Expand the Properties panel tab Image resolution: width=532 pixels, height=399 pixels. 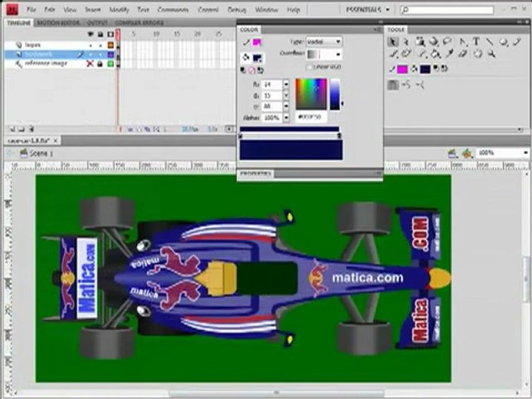tap(255, 173)
